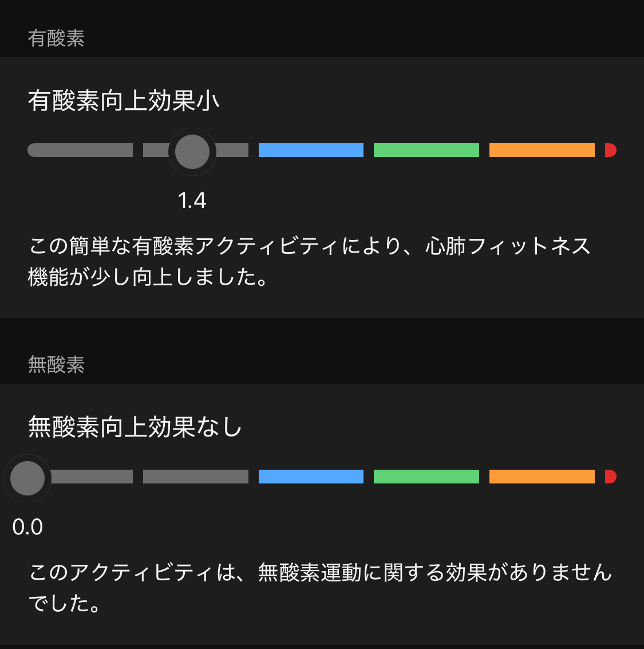Click the red end cap of aerobic bar
Screen dimensions: 644x649
[610, 150]
